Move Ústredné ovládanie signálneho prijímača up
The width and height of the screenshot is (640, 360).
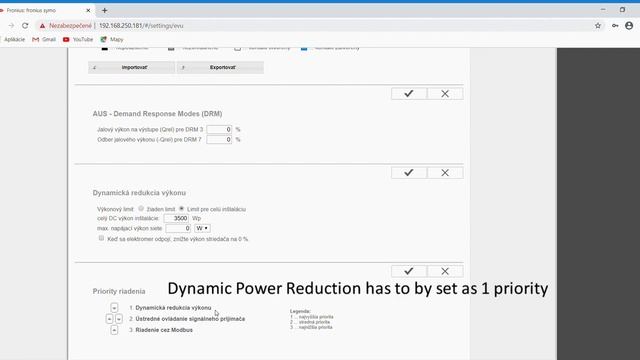109,319
